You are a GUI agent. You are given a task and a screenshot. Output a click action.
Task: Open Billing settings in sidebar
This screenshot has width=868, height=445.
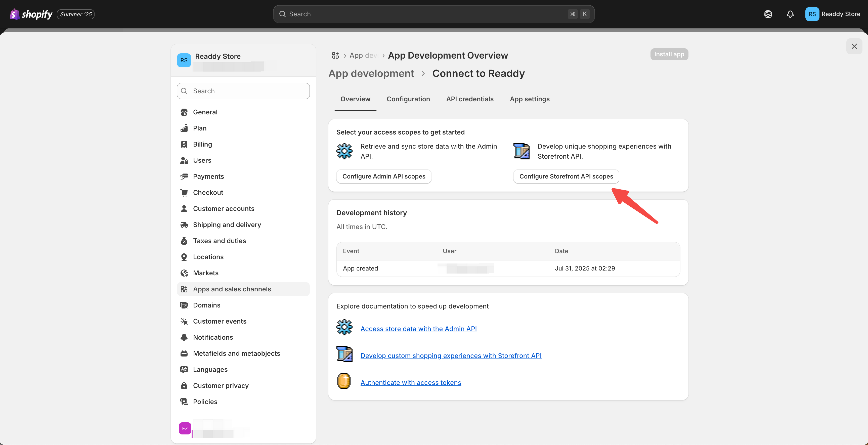point(202,144)
